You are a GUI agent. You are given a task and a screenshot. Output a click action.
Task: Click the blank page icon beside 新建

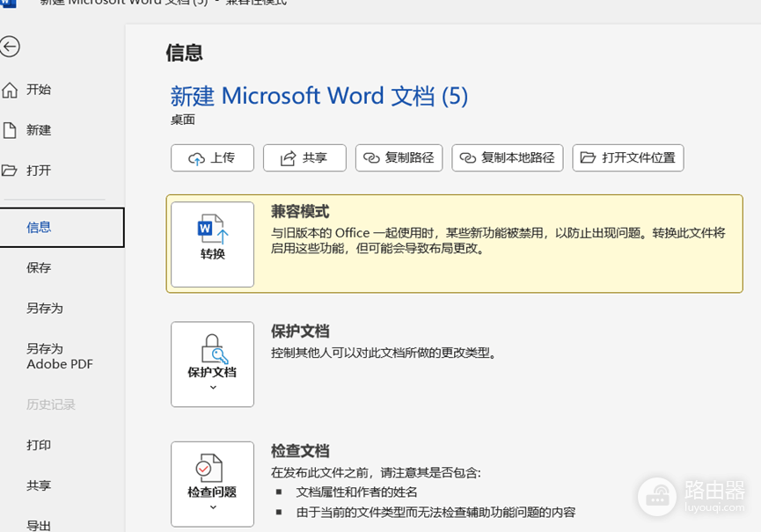[9, 130]
